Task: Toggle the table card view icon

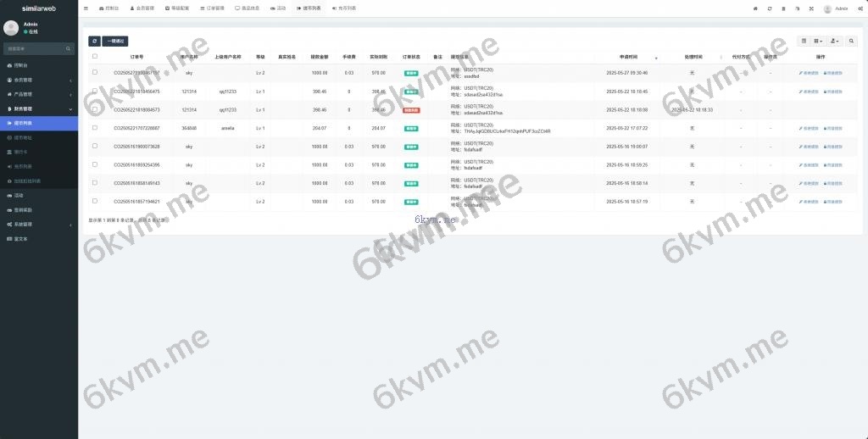Action: pyautogui.click(x=804, y=41)
